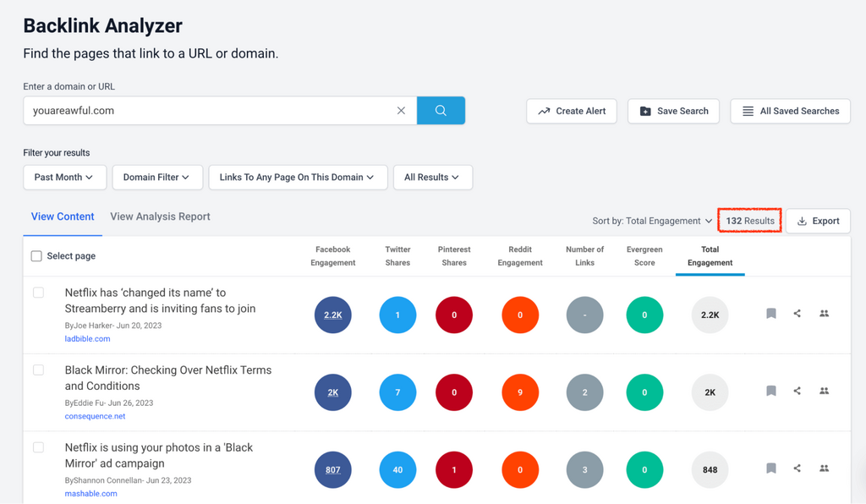Switch to View Analysis Report tab

160,216
